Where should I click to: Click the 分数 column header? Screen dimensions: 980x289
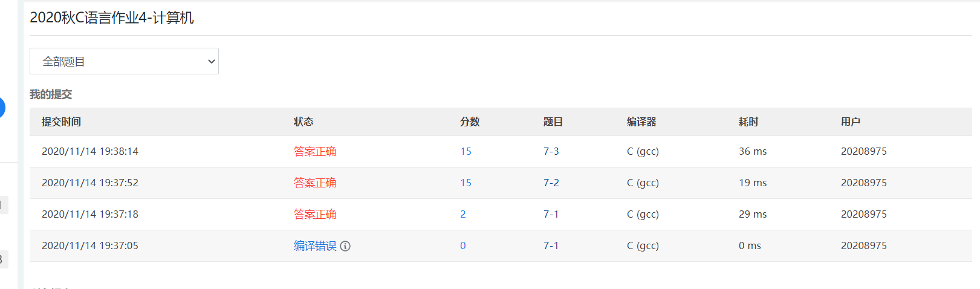pos(470,122)
